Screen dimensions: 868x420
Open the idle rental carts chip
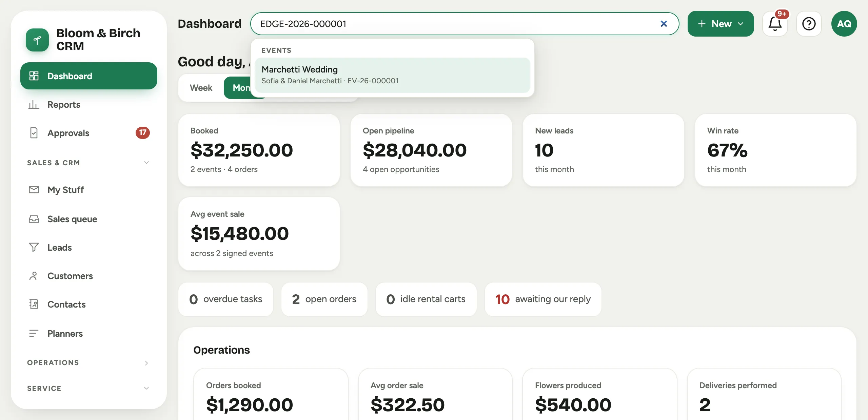point(426,299)
